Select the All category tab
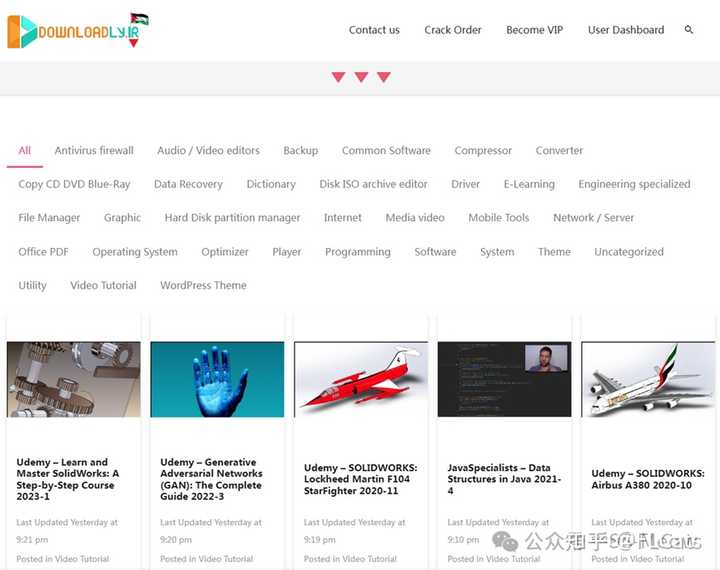 point(25,151)
